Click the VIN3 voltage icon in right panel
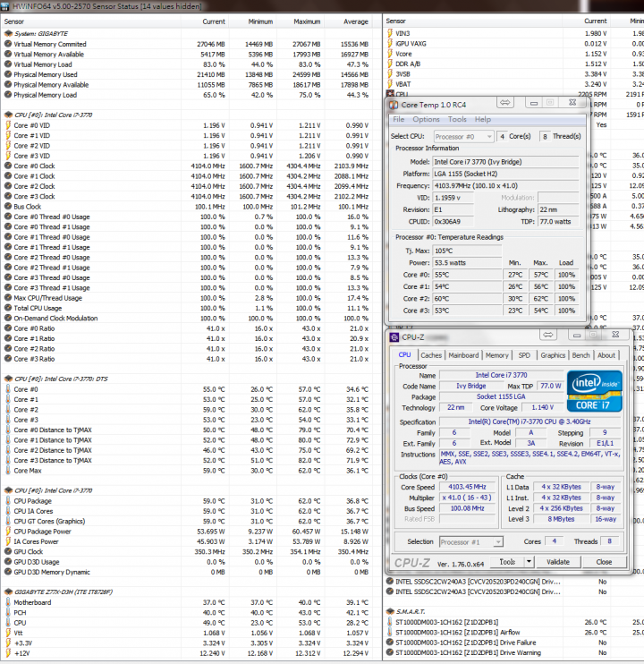644x664 pixels. [x=390, y=33]
